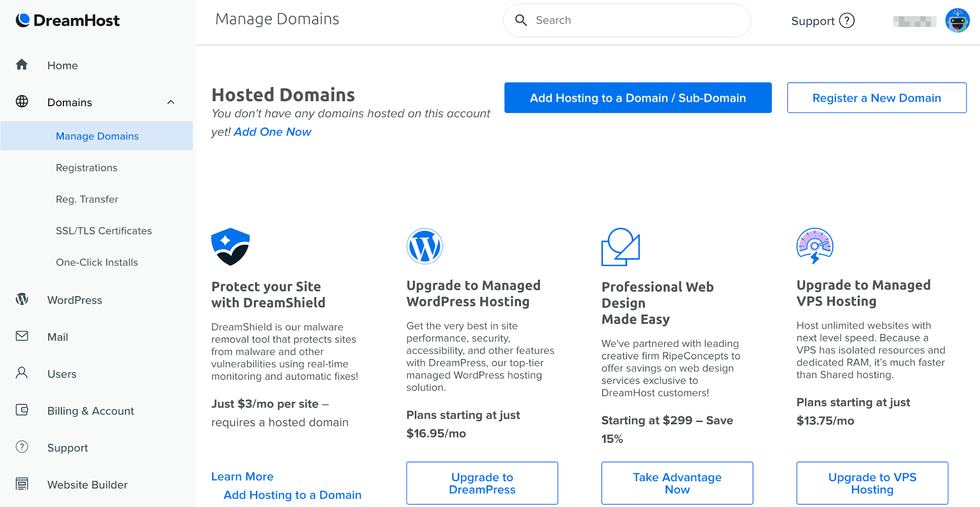Click the DreamHost logo
This screenshot has height=507, width=980.
click(x=67, y=20)
